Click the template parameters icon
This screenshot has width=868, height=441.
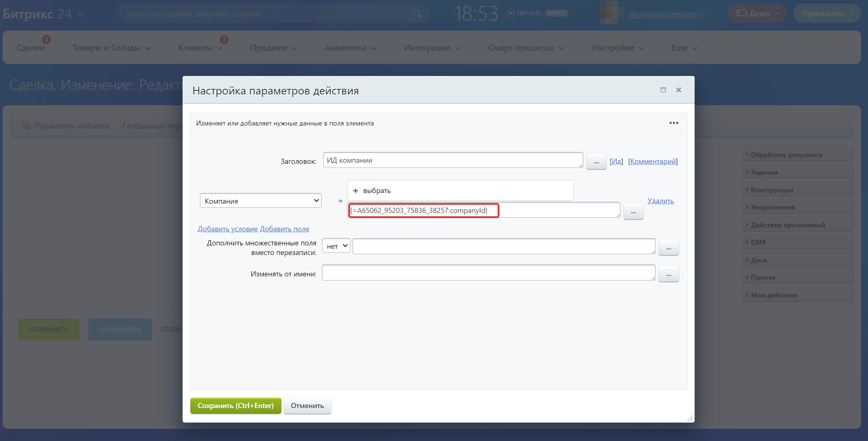25,125
